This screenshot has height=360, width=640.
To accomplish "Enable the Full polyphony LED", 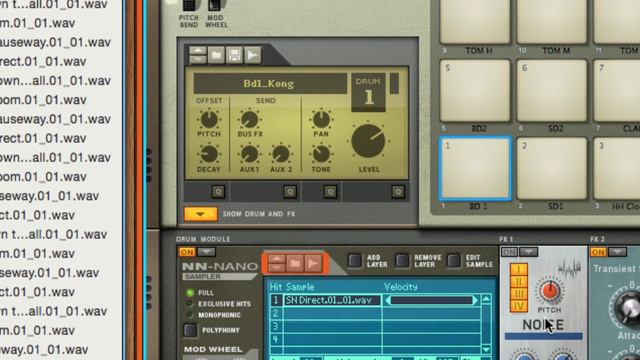I will (189, 293).
